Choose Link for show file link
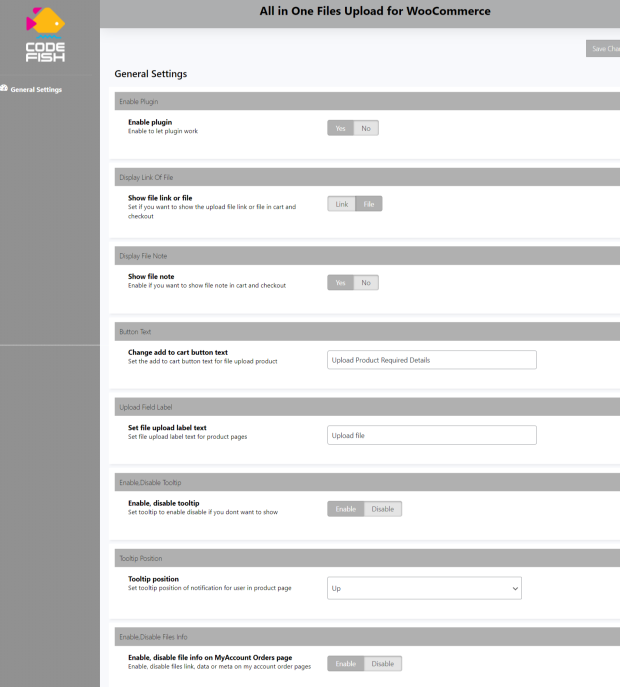The image size is (620, 687). tap(341, 204)
